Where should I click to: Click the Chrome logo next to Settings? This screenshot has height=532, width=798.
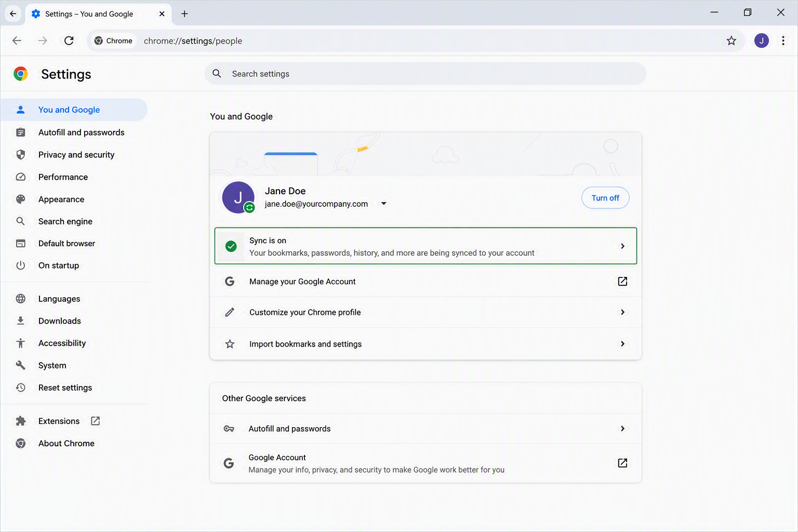(21, 74)
